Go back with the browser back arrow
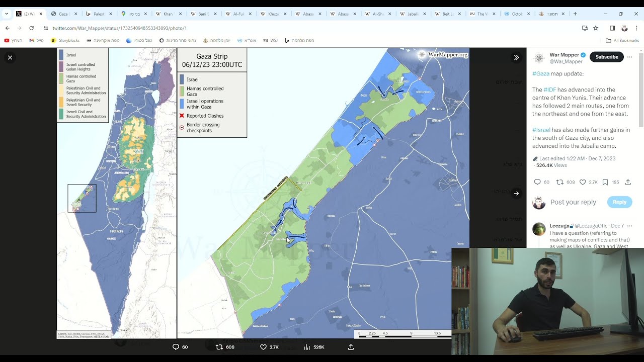Screen dimensions: 644x362 (8, 28)
